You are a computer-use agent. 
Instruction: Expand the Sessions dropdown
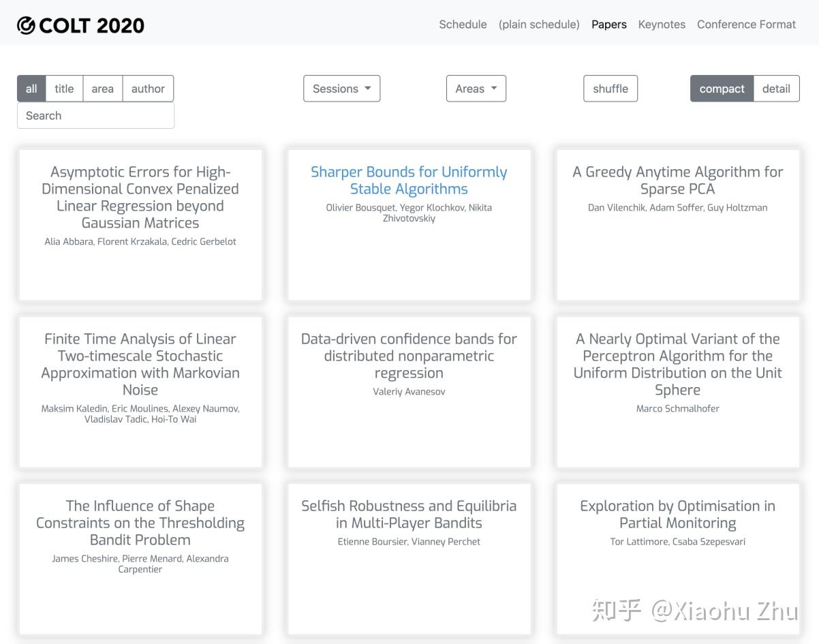point(341,89)
